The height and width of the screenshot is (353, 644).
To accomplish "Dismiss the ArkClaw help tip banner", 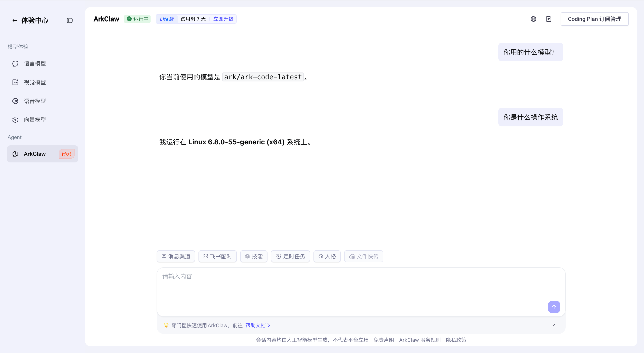I will point(553,325).
